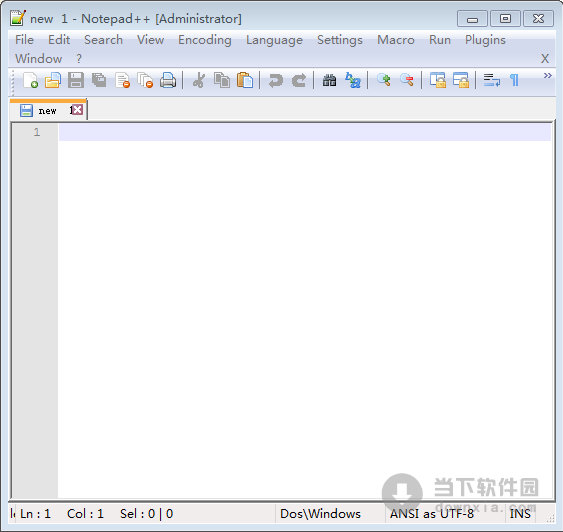Open Find with the binoculars icon
Screen dimensions: 563x532
tap(329, 80)
